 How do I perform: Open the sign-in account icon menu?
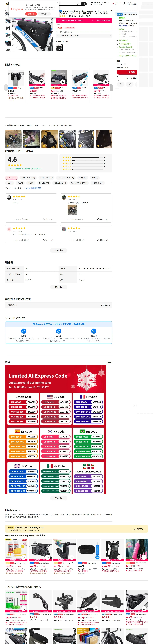124,4
